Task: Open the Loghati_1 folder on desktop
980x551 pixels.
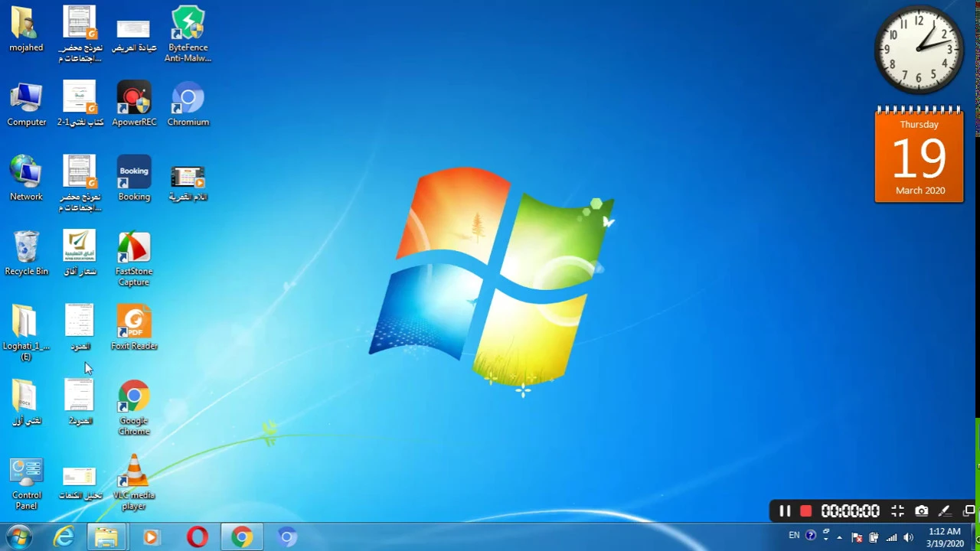Action: pos(26,333)
